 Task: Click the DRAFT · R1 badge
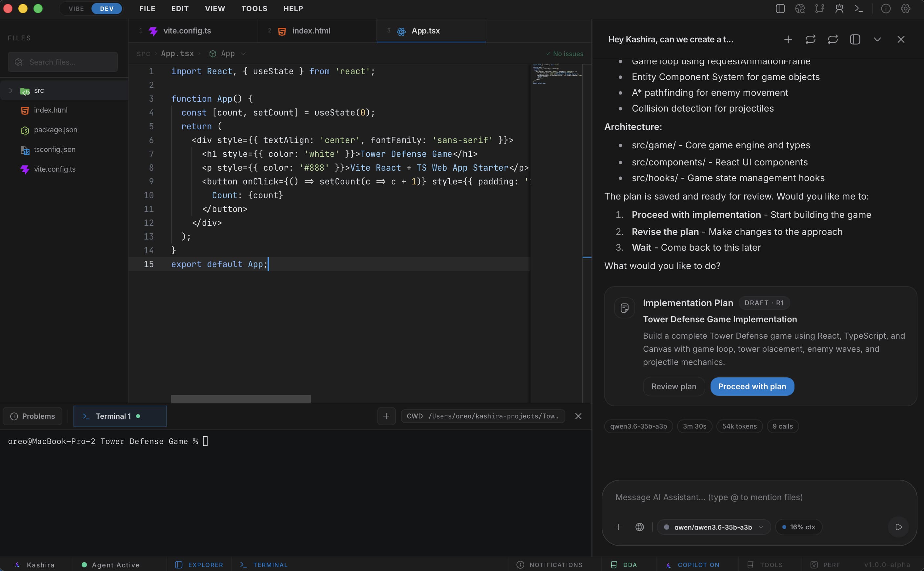coord(764,303)
